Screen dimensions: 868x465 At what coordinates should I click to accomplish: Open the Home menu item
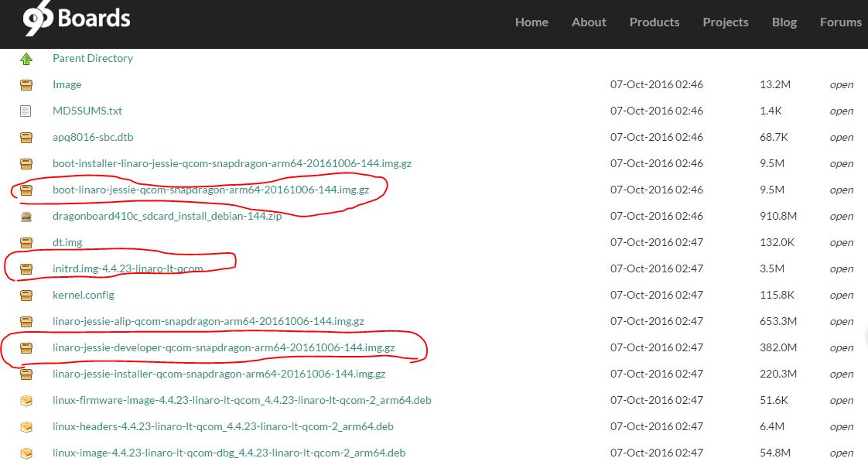click(531, 22)
